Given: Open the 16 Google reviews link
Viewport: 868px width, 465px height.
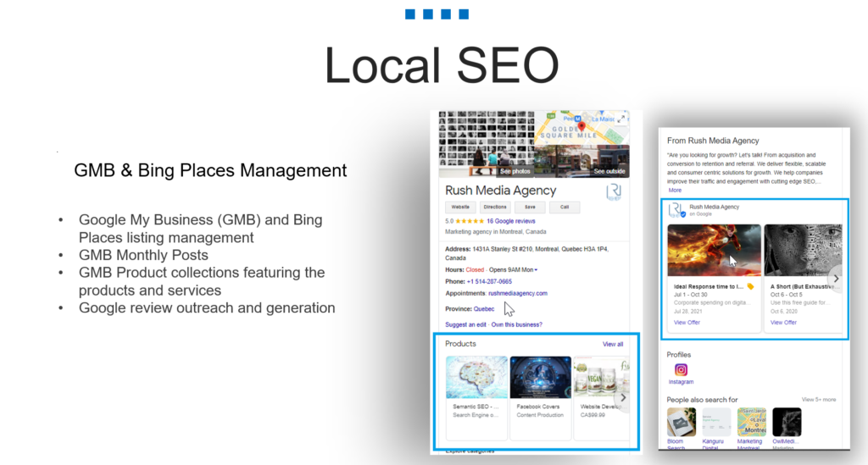Looking at the screenshot, I should tap(510, 221).
